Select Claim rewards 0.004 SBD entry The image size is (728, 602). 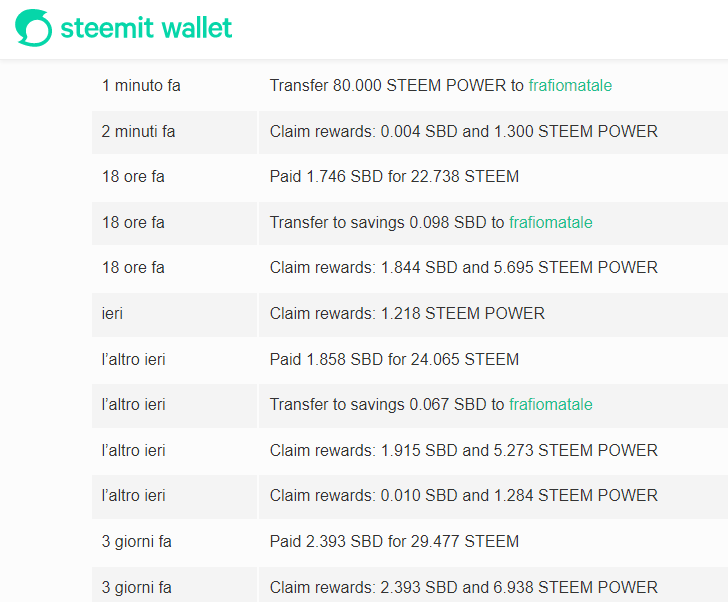coord(463,131)
